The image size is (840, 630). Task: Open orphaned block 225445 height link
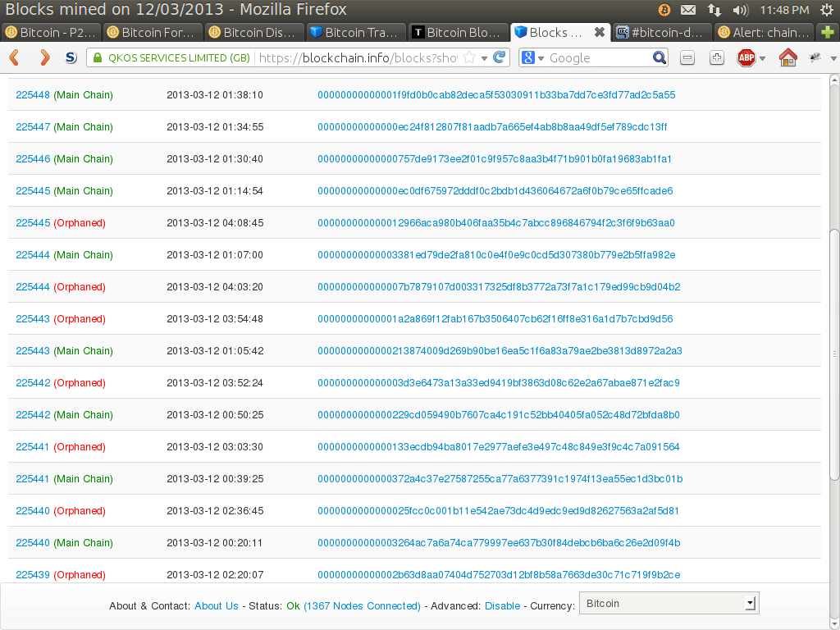(33, 223)
